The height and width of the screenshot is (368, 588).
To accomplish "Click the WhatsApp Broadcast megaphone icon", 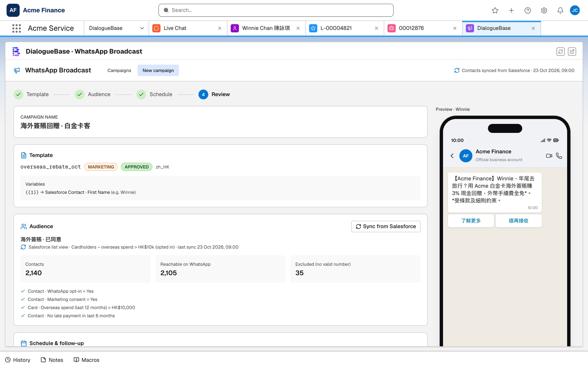I will pyautogui.click(x=17, y=71).
